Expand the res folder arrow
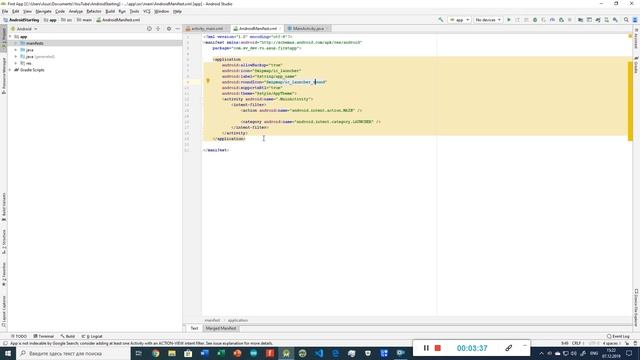 click(x=16, y=63)
